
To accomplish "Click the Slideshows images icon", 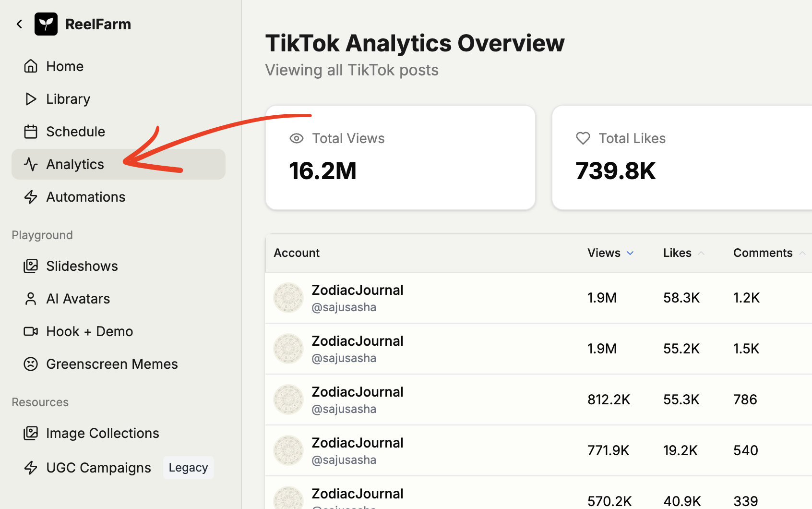I will point(31,266).
